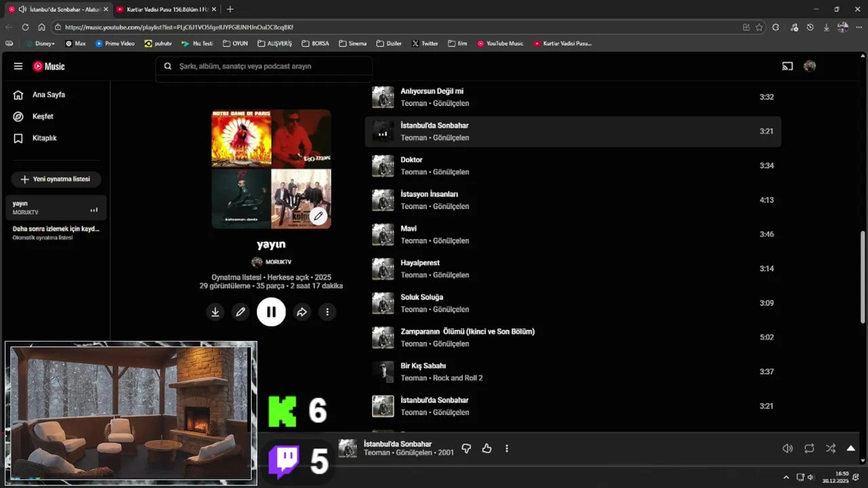Expand the now playing view arrow

[851, 448]
